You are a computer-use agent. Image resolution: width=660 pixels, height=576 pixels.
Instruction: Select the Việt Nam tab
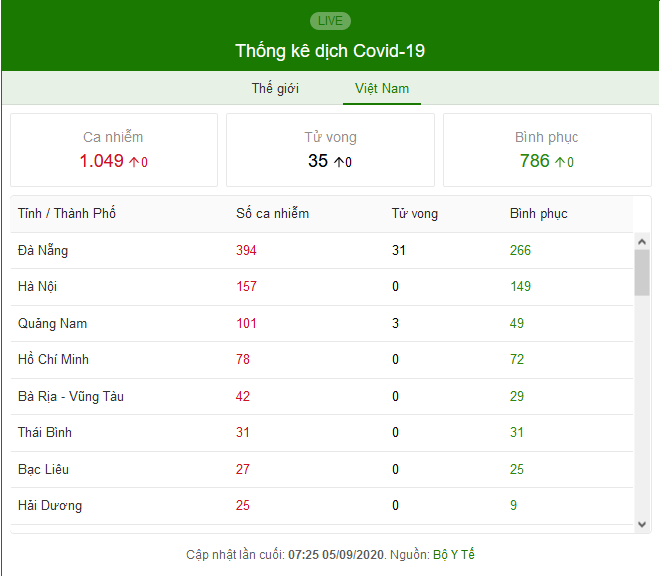[382, 88]
